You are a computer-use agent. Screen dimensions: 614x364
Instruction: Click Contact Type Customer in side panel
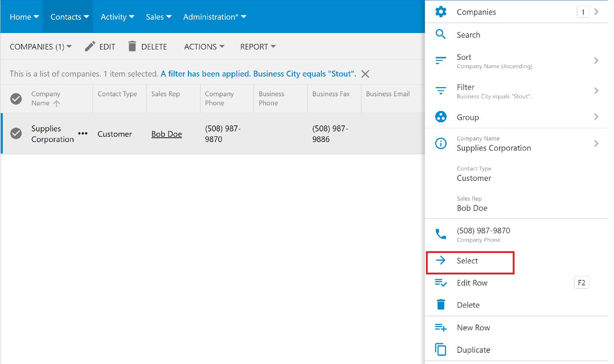coord(474,174)
